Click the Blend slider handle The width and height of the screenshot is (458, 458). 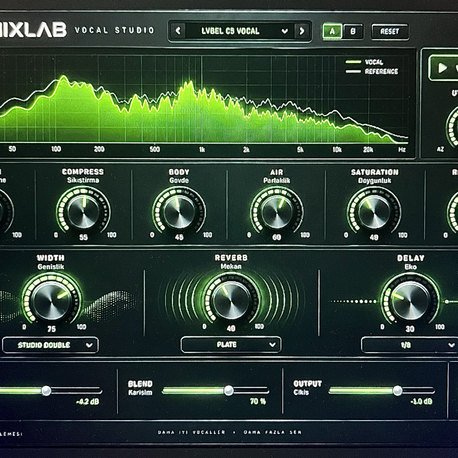229,390
